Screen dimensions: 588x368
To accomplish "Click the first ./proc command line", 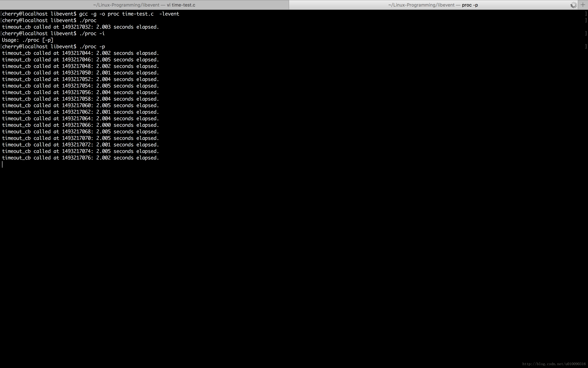I will (x=49, y=20).
